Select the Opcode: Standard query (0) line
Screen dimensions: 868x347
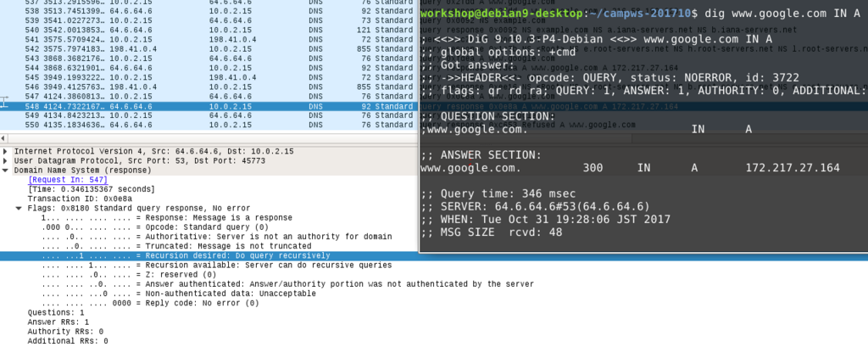click(x=155, y=227)
